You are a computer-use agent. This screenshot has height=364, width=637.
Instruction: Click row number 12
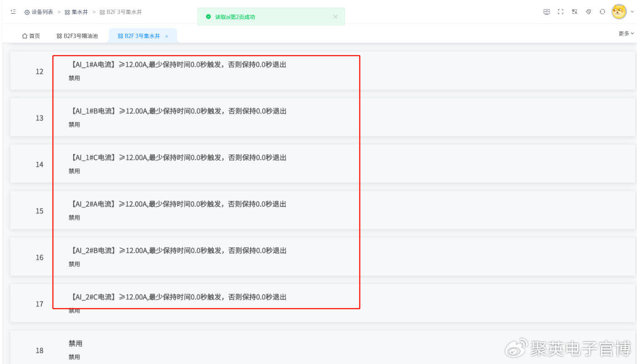40,71
